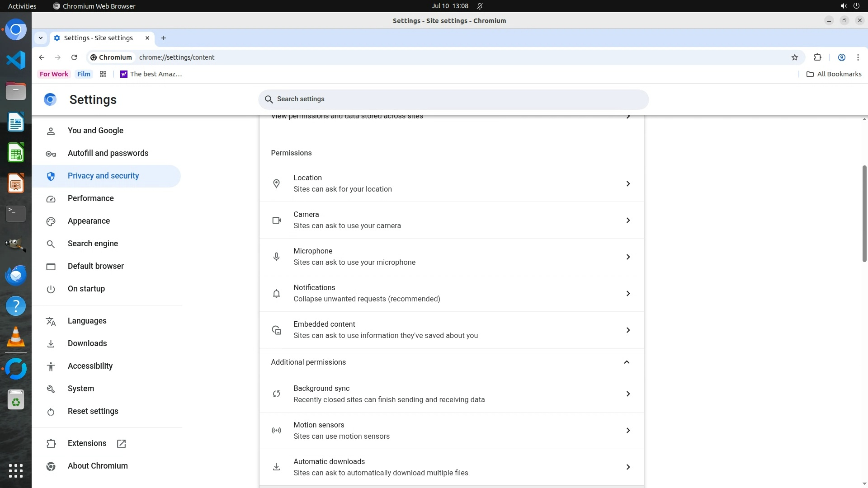This screenshot has width=868, height=488.
Task: Click the page vertical scrollbar thumb
Action: click(864, 213)
